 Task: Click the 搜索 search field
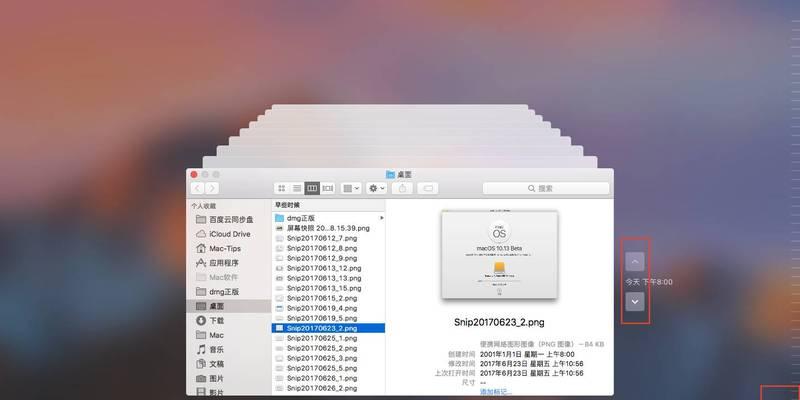(x=546, y=188)
